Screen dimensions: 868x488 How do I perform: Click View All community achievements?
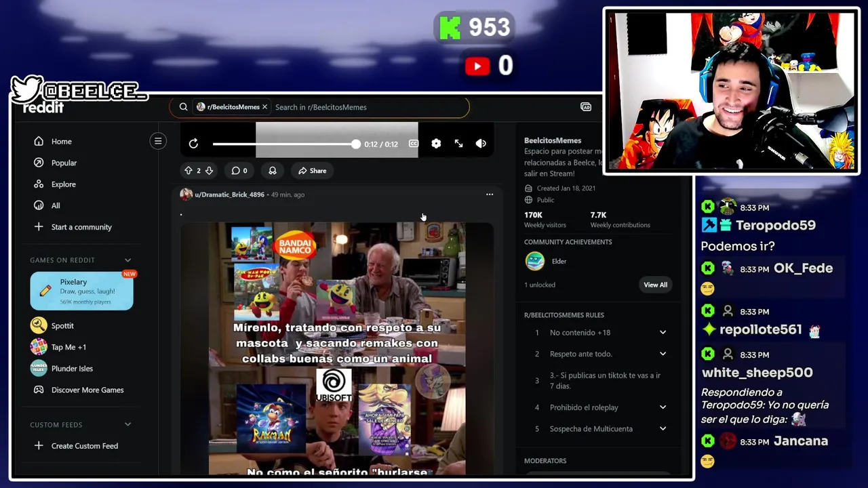pyautogui.click(x=655, y=285)
